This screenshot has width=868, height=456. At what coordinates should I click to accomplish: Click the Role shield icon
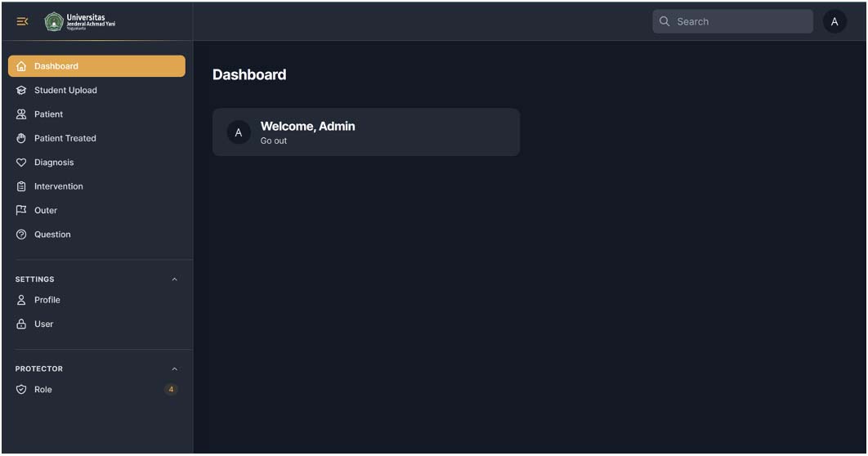click(21, 390)
